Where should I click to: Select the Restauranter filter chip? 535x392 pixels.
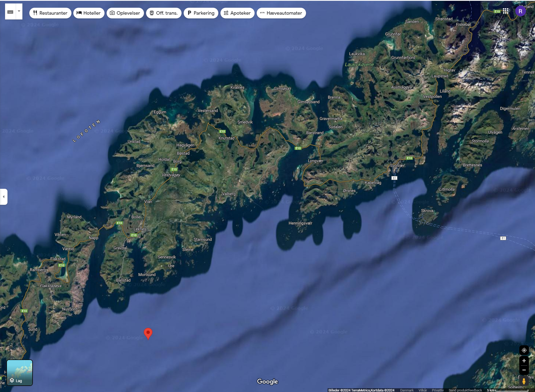[50, 13]
